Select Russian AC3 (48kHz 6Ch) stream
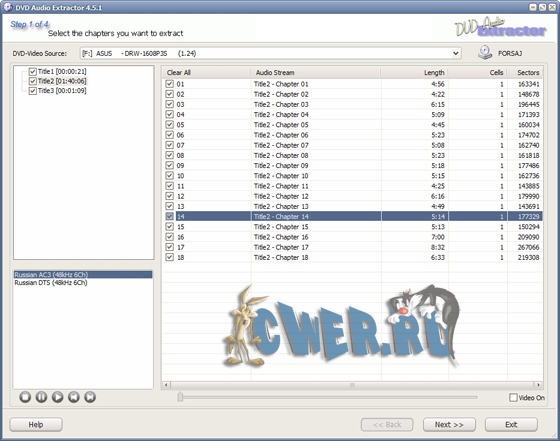560x441 pixels. click(83, 275)
